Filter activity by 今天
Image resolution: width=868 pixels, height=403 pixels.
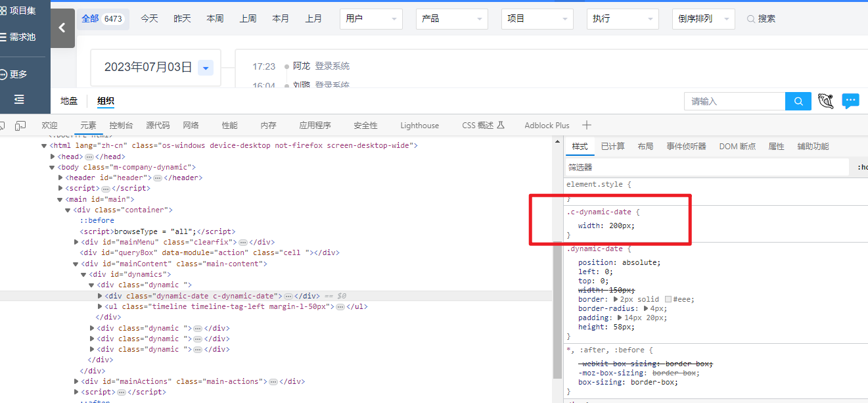149,18
